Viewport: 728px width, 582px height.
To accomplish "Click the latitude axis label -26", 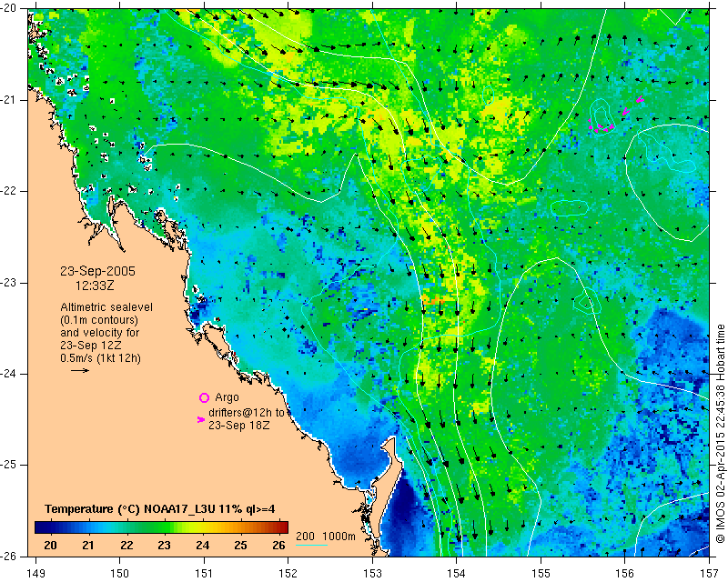I will tap(8, 556).
